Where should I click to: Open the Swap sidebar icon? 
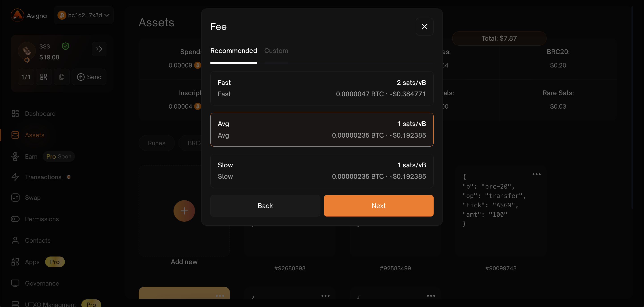click(15, 198)
